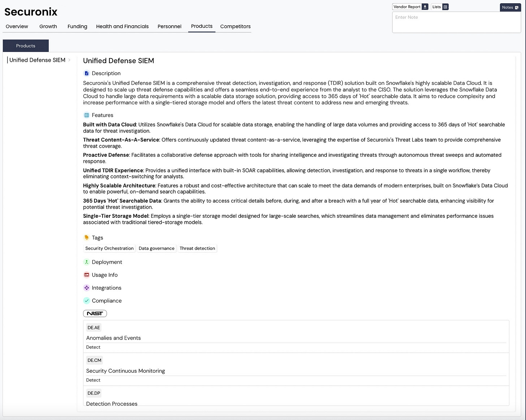Expand the Deployment section label
The height and width of the screenshot is (420, 526).
click(107, 262)
